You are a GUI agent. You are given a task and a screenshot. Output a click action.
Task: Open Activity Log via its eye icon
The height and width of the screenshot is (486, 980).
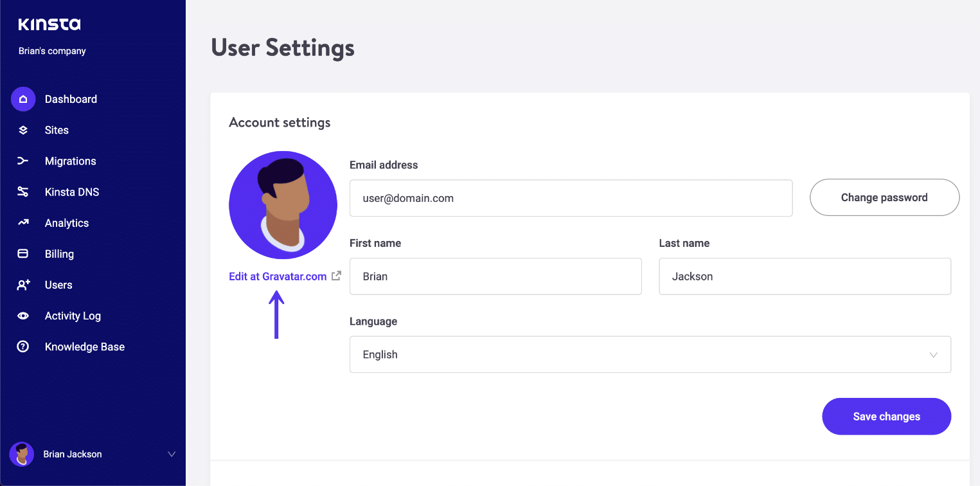(x=23, y=315)
